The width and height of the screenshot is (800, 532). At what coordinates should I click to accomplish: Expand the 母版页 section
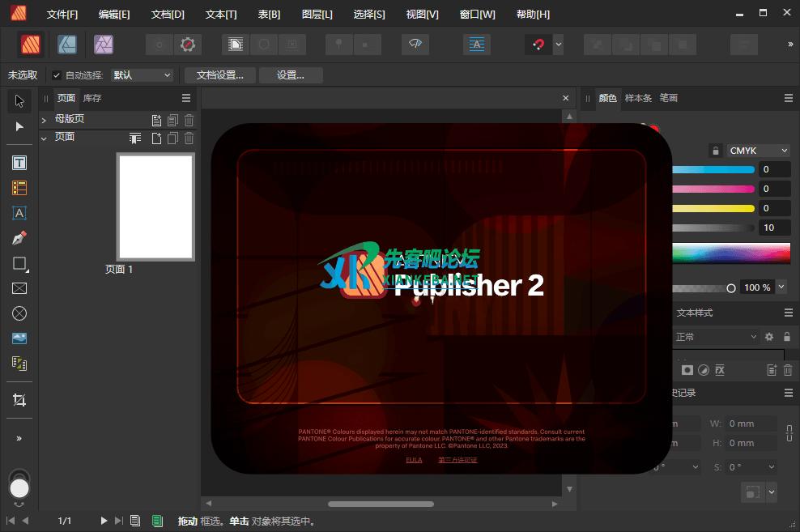click(44, 120)
